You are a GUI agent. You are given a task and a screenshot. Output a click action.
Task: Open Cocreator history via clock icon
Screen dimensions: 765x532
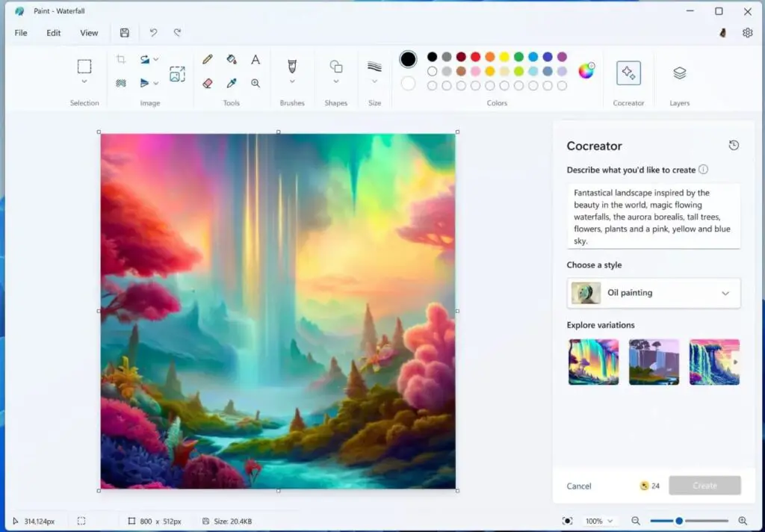point(733,145)
